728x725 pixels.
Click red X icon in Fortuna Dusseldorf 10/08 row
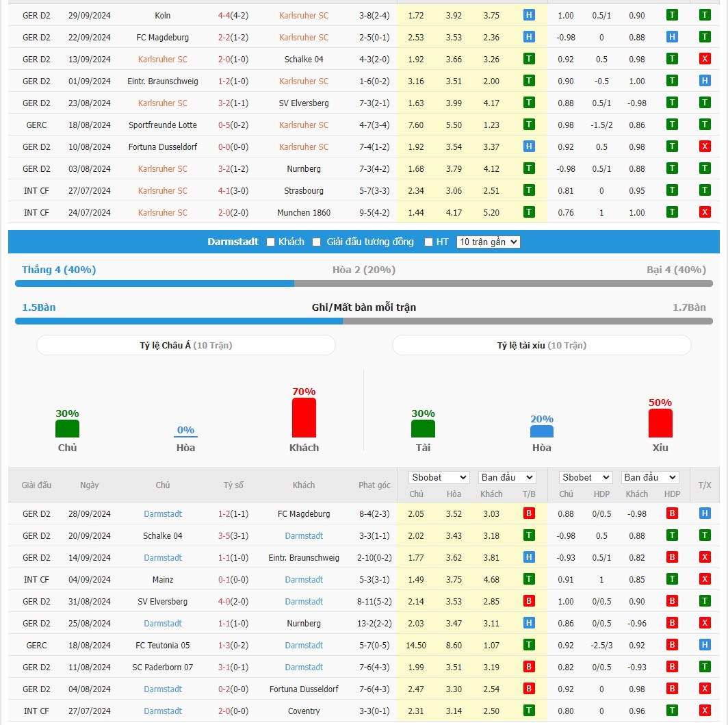click(x=705, y=147)
